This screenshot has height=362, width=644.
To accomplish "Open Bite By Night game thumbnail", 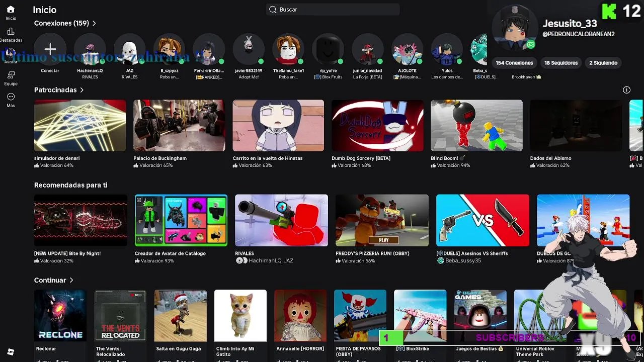I will click(x=80, y=221).
